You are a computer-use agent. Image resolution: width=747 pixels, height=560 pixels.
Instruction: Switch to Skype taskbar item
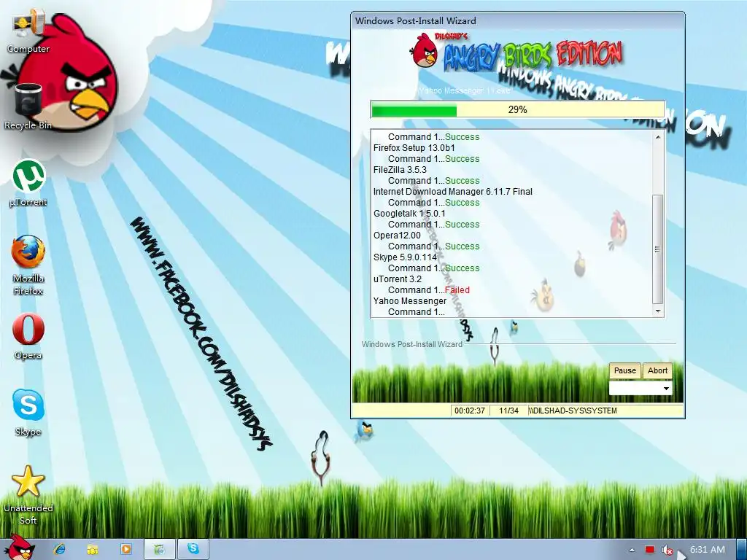(x=193, y=549)
